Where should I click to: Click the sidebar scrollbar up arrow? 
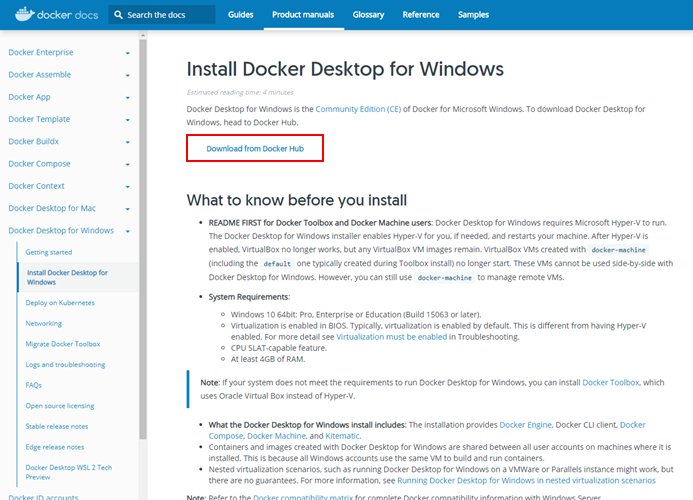[143, 35]
